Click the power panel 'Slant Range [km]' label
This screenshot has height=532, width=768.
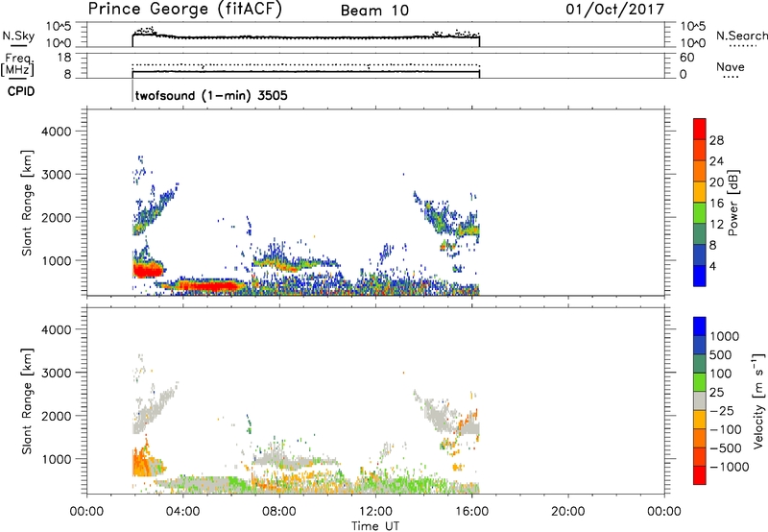tap(27, 203)
